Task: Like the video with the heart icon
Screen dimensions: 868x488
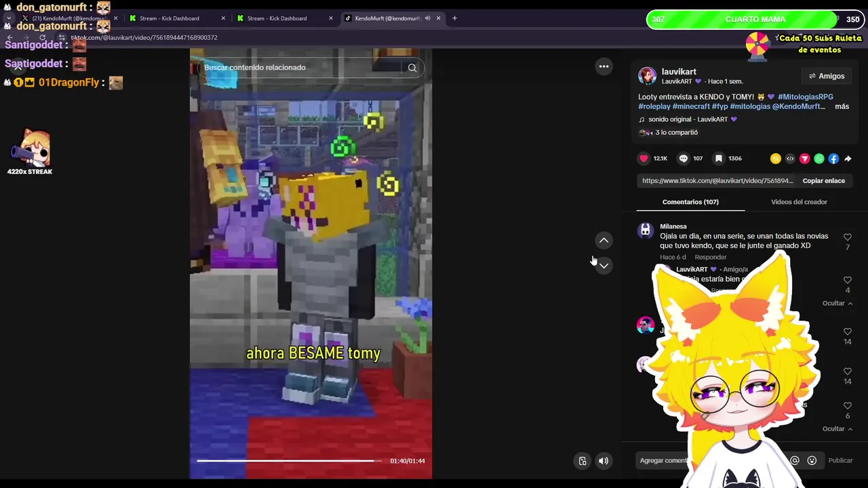Action: (644, 159)
